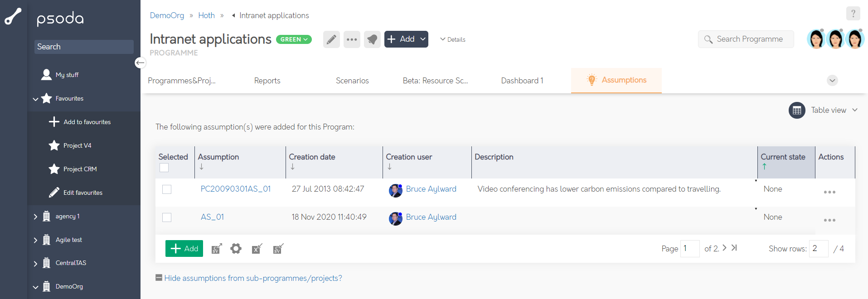Viewport: 868px width, 299px height.
Task: Tick the checkbox for AS_01 row
Action: (167, 217)
